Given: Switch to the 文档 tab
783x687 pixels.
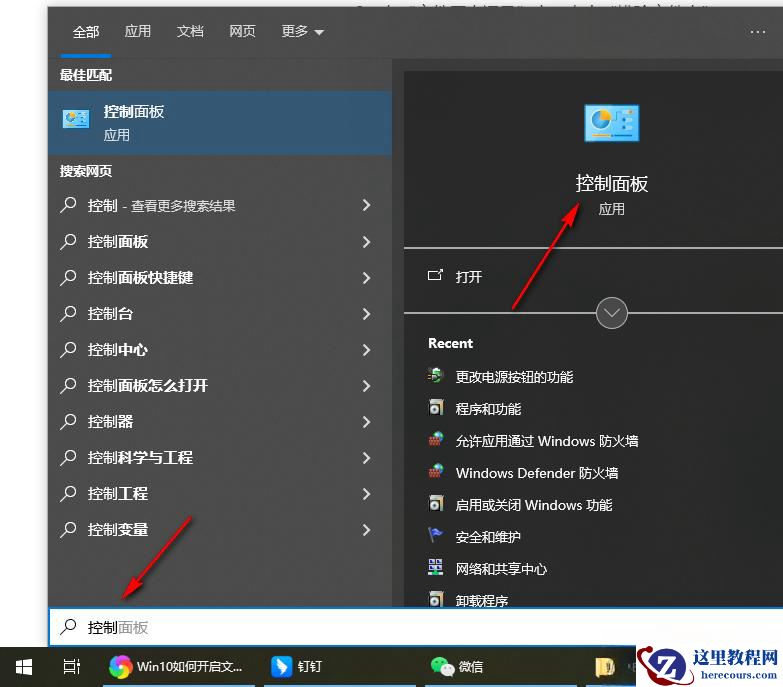Looking at the screenshot, I should 190,31.
